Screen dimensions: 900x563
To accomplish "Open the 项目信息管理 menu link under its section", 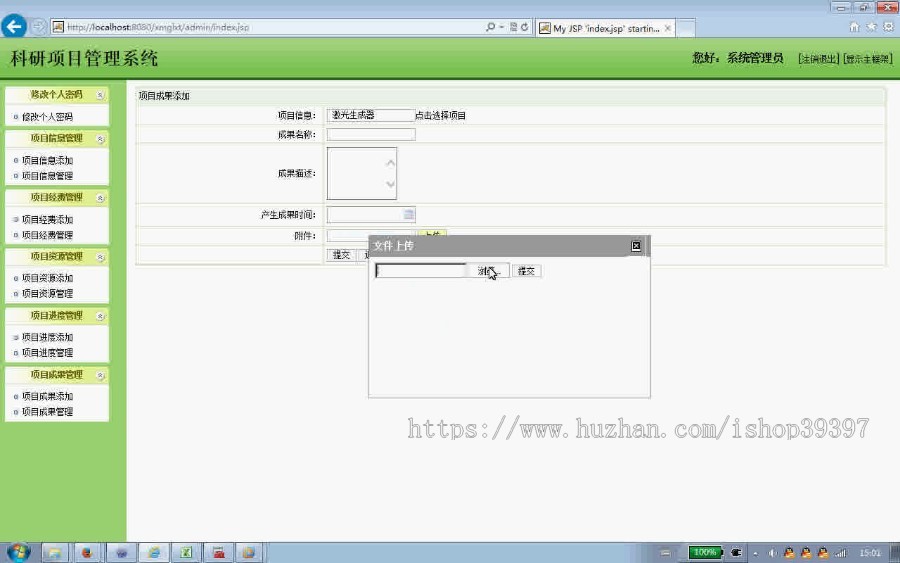I will coord(47,176).
